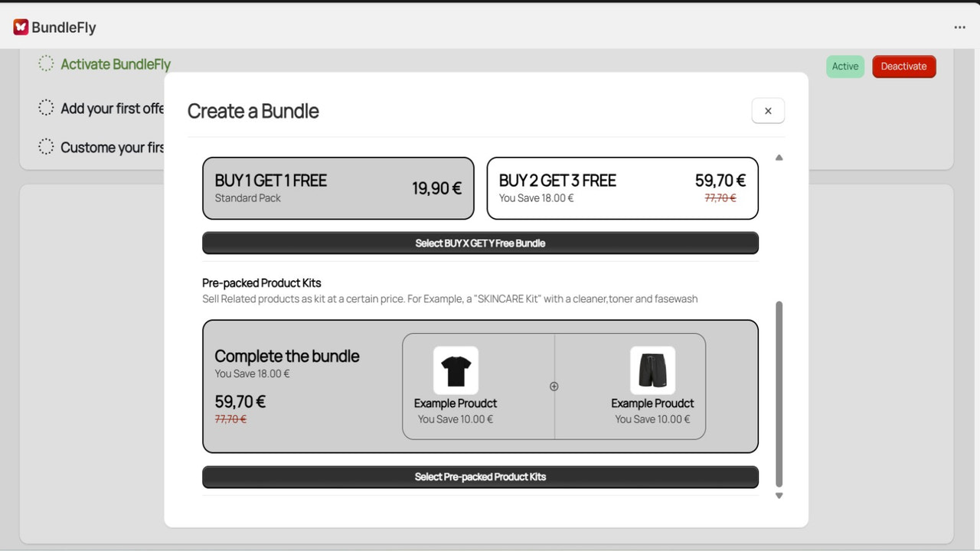The height and width of the screenshot is (551, 980).
Task: Click the Activate BundleFly step circle icon
Action: 46,64
